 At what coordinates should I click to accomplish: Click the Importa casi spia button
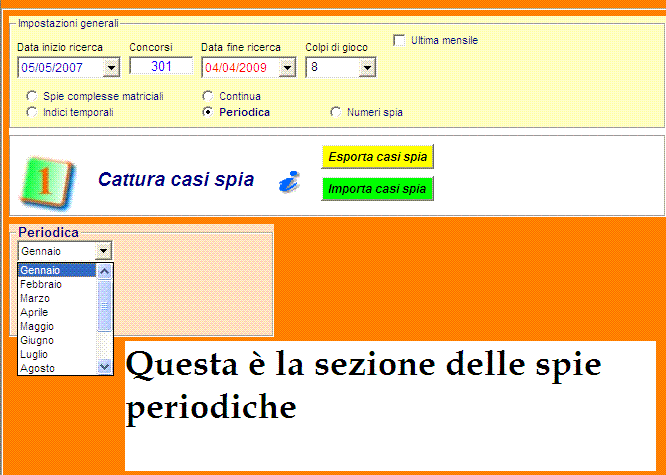point(377,189)
